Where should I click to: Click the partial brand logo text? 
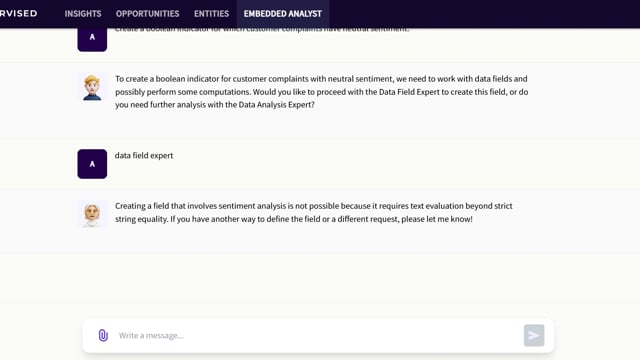click(18, 13)
